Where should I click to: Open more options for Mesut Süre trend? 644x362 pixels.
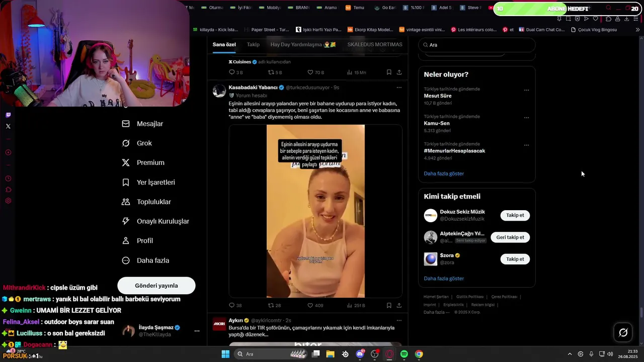526,90
